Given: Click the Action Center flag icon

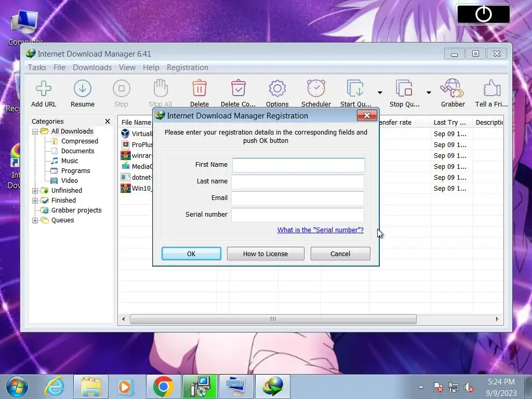Looking at the screenshot, I should pyautogui.click(x=438, y=387).
